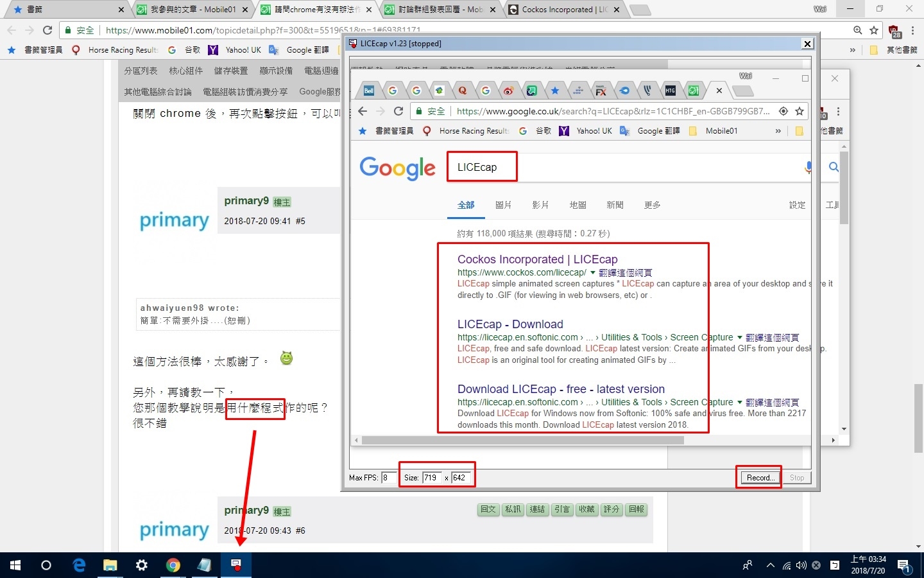Click the back arrow in the inner Chrome window
Image resolution: width=924 pixels, height=578 pixels.
point(363,111)
